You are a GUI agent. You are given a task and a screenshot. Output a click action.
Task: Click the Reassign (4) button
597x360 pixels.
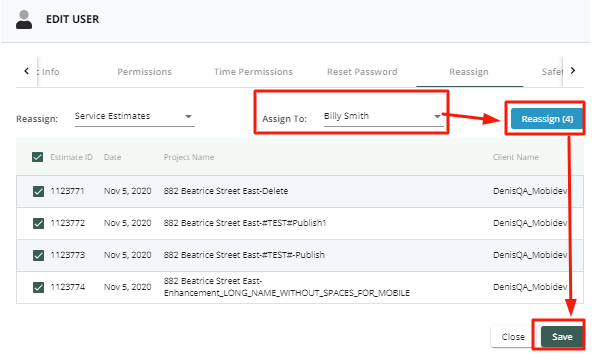(547, 119)
